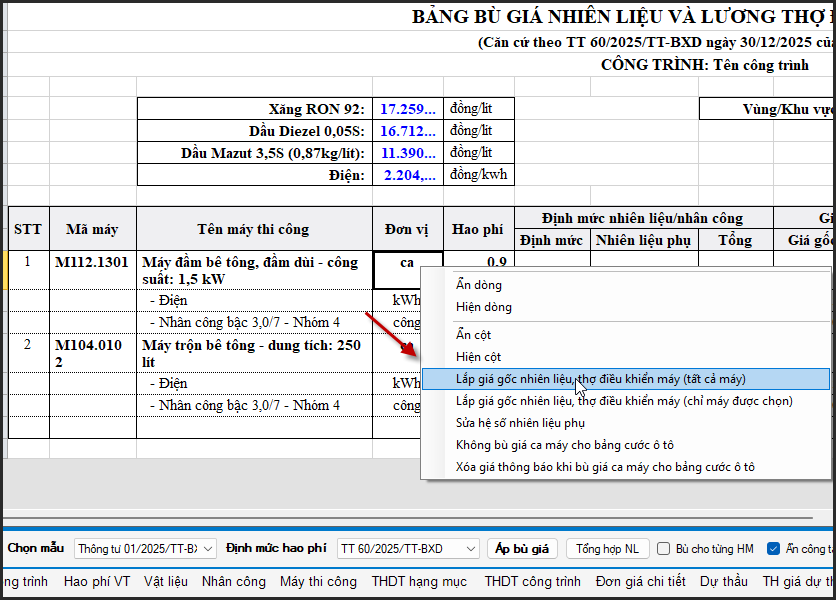Expand the 'Định mức hao phí' dropdown
Viewport: 836px width, 600px height.
[407, 549]
